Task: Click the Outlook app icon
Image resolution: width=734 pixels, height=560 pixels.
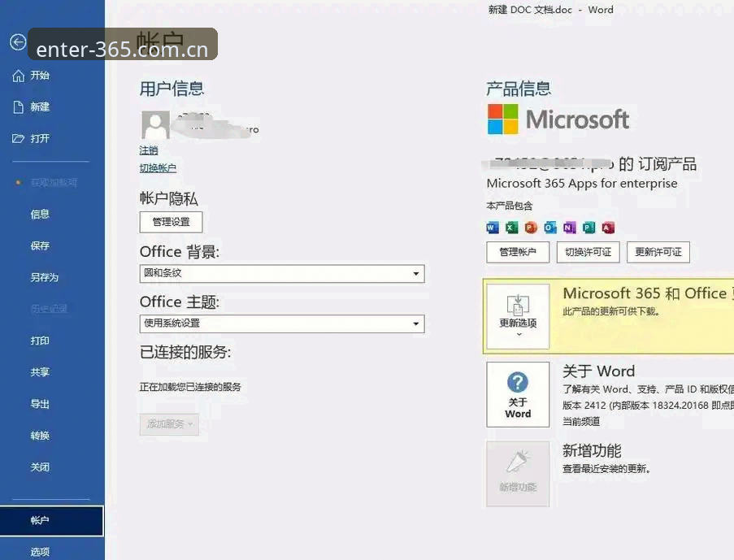Action: 550,228
